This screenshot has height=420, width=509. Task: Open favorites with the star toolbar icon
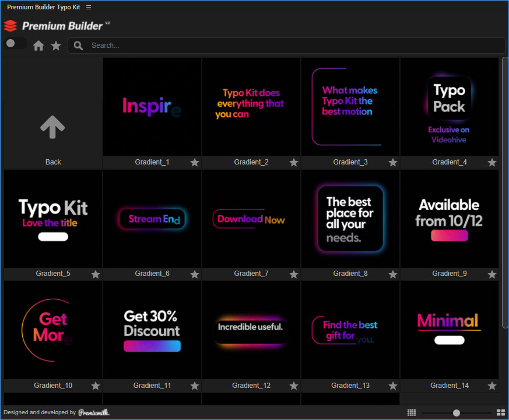click(56, 45)
